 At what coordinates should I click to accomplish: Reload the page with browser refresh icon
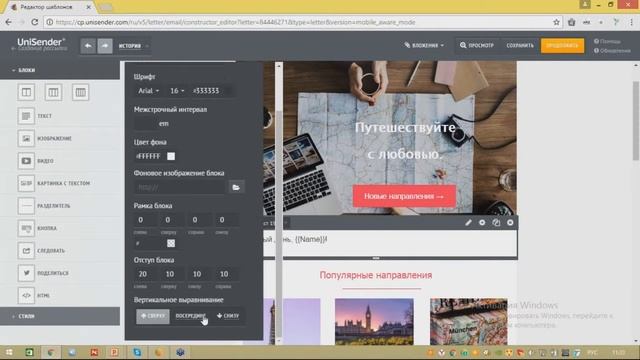tap(35, 22)
